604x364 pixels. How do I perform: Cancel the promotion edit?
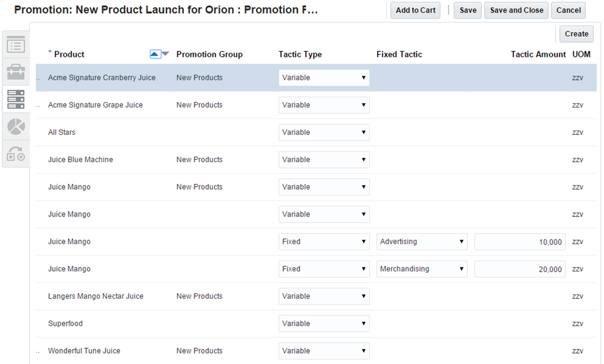(x=568, y=10)
